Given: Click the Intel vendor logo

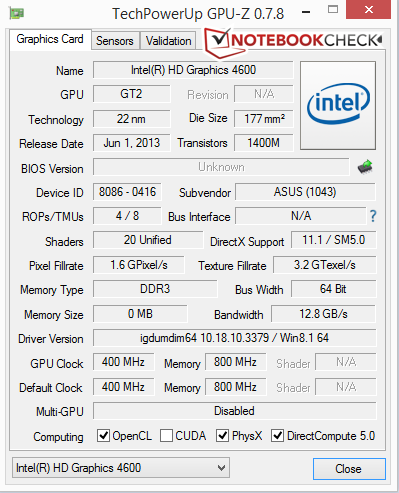Looking at the screenshot, I should tap(338, 105).
